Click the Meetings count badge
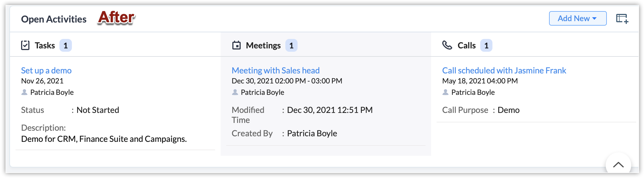 291,45
